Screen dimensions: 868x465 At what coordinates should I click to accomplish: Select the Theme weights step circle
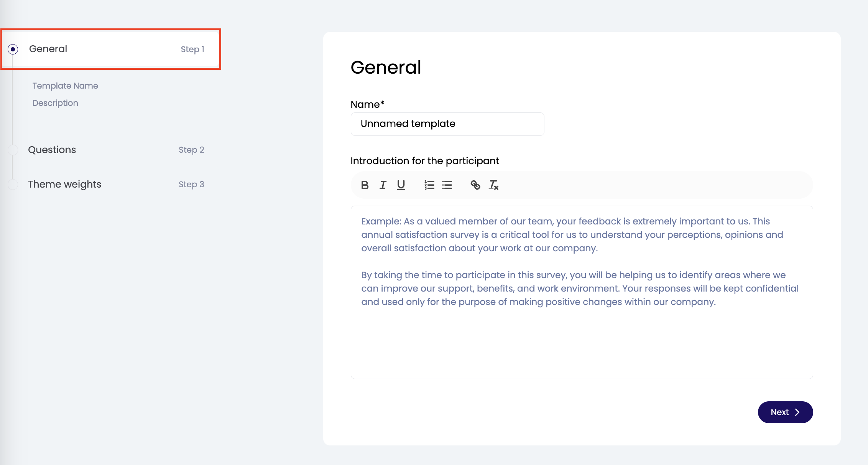[13, 185]
